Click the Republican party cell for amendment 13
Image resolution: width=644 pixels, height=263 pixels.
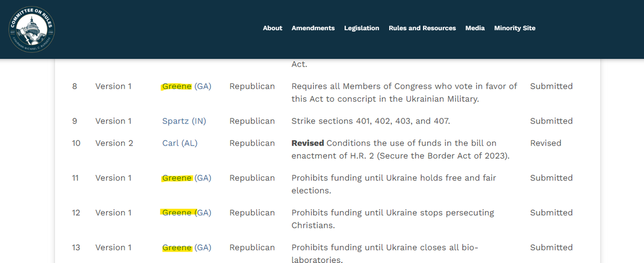tap(252, 247)
